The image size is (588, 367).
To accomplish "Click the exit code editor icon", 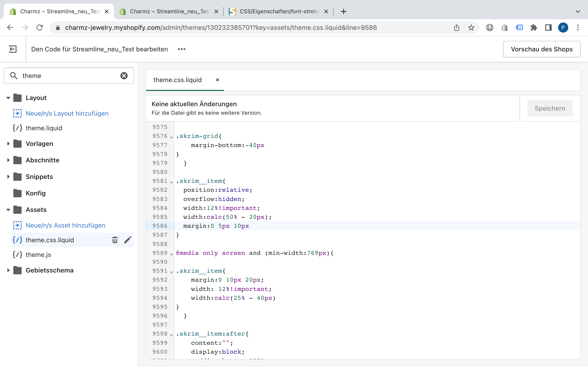I will [x=13, y=49].
